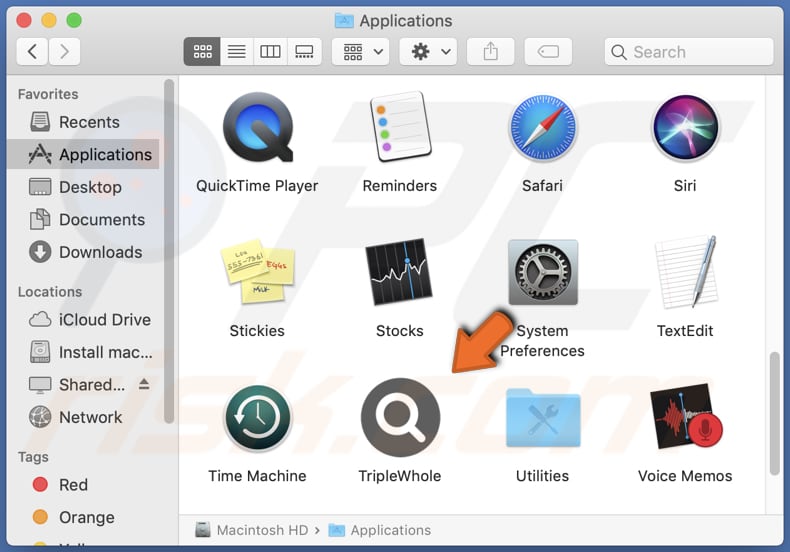
Task: Select the TripleWhole magnifier app icon
Action: 400,418
